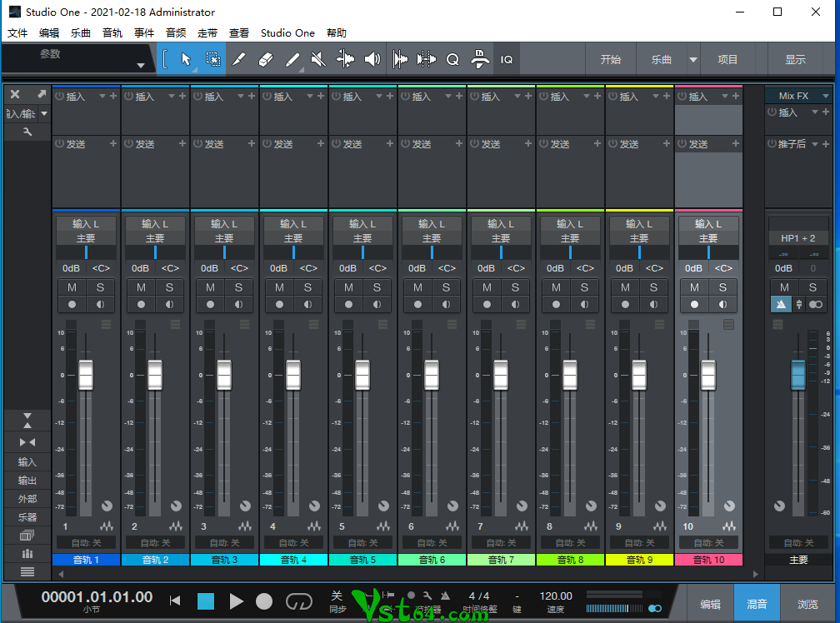Viewport: 840px width, 623px height.
Task: Open the Mix FX dropdown
Action: point(826,96)
